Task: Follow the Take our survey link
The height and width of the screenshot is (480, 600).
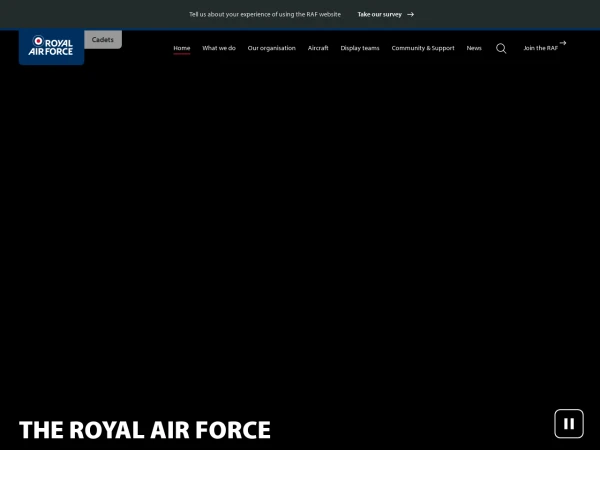Action: pos(379,14)
